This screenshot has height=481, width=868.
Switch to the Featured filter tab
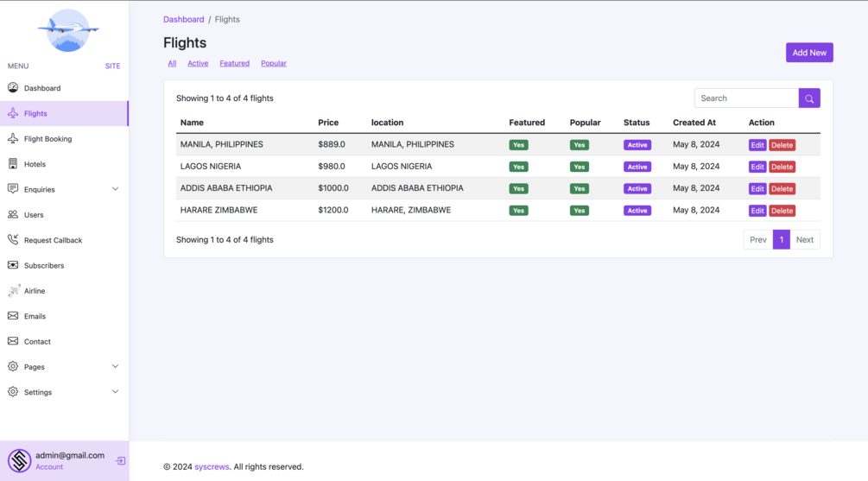pos(234,63)
